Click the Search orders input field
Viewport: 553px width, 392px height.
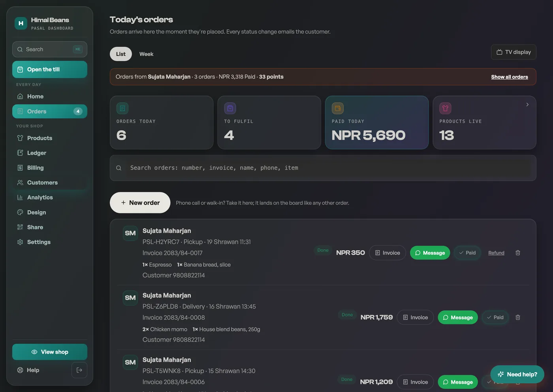point(323,168)
